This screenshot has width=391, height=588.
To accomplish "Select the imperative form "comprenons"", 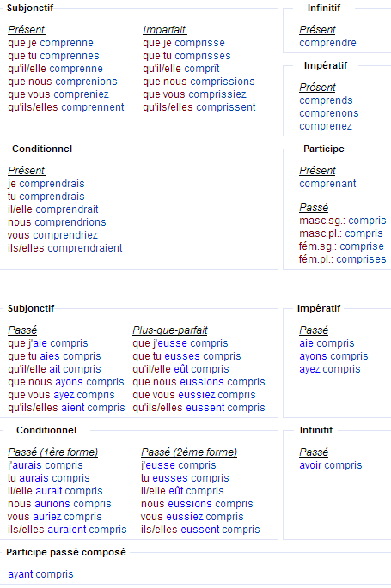I will pos(329,113).
